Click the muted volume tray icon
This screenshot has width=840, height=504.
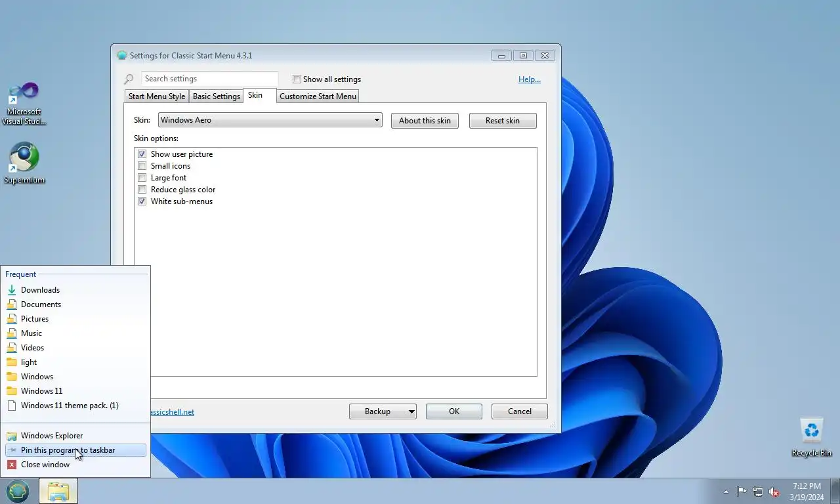[x=774, y=492]
